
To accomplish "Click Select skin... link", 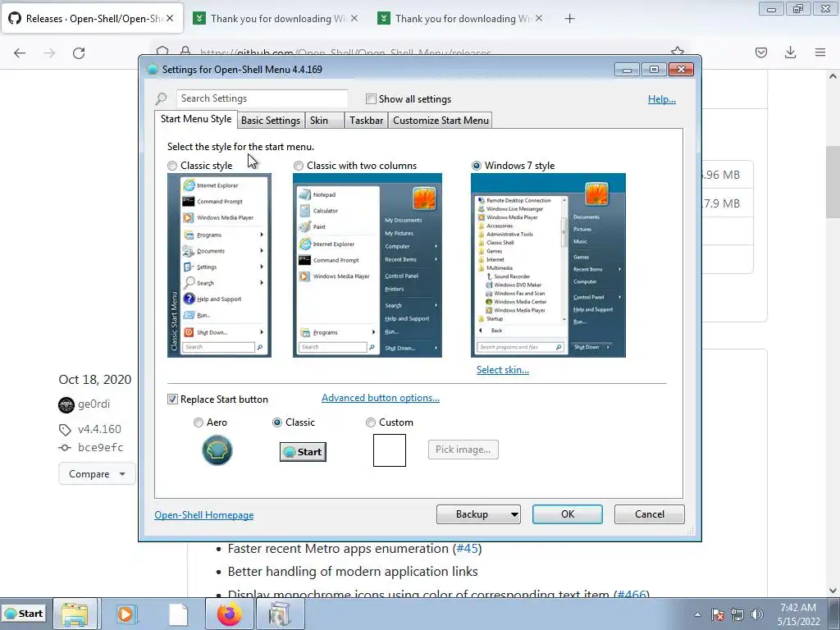I will [x=503, y=370].
